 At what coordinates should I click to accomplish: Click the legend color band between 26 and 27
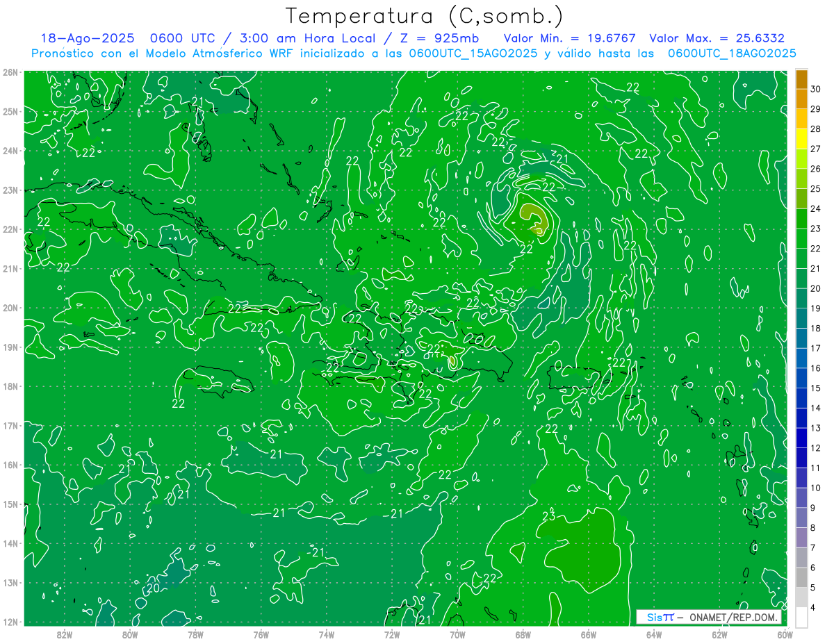coord(801,158)
